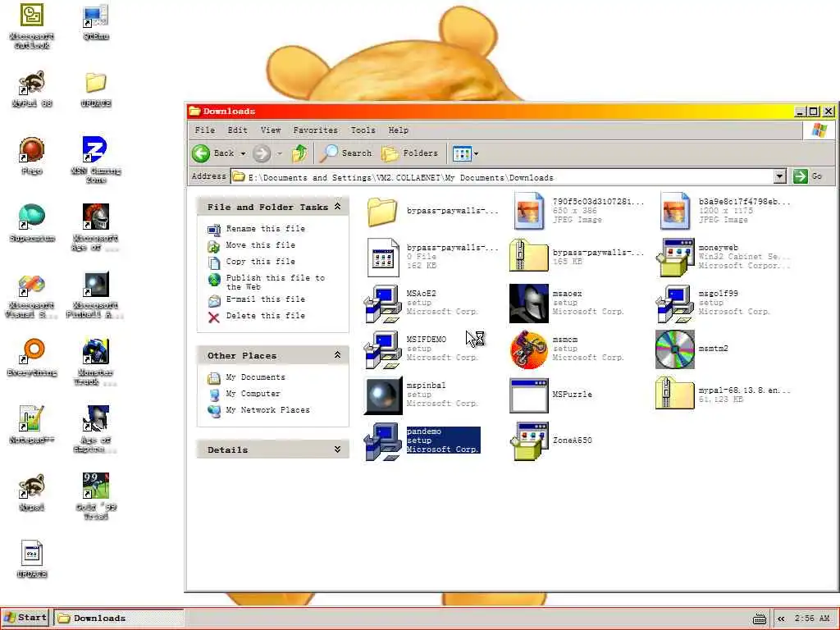840x630 pixels.
Task: Open the Microsoft Pinball Arcade desktop shortcut
Action: pos(96,294)
